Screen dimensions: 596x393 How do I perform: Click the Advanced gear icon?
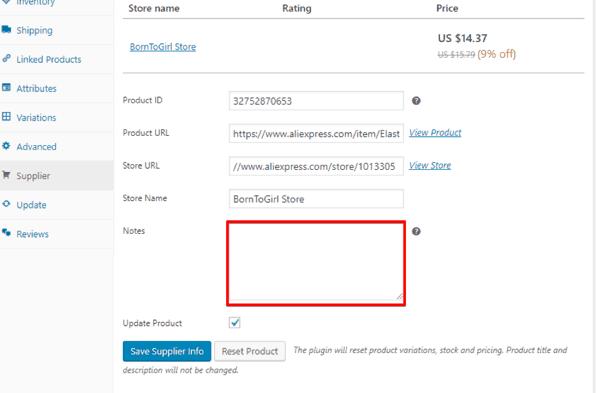(6, 146)
